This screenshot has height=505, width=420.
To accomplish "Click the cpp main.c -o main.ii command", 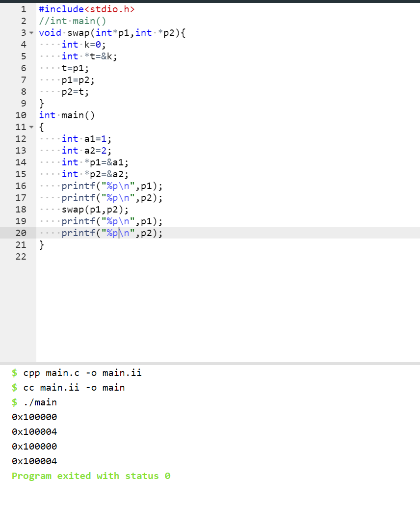I will [x=82, y=373].
